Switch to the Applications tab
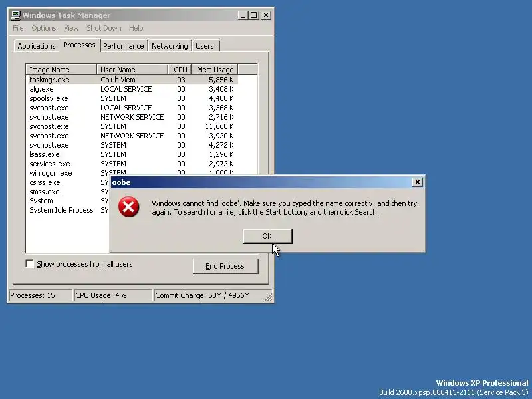The height and width of the screenshot is (399, 532). (x=37, y=46)
